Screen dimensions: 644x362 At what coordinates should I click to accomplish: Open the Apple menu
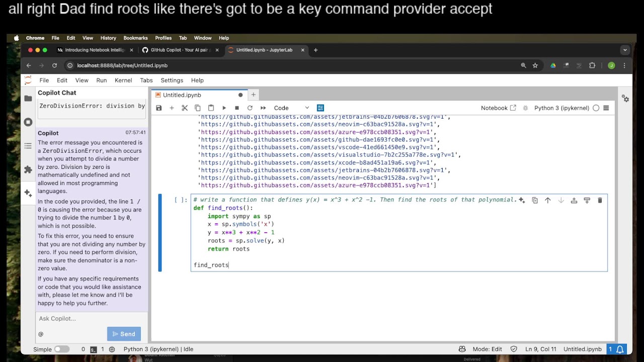16,38
